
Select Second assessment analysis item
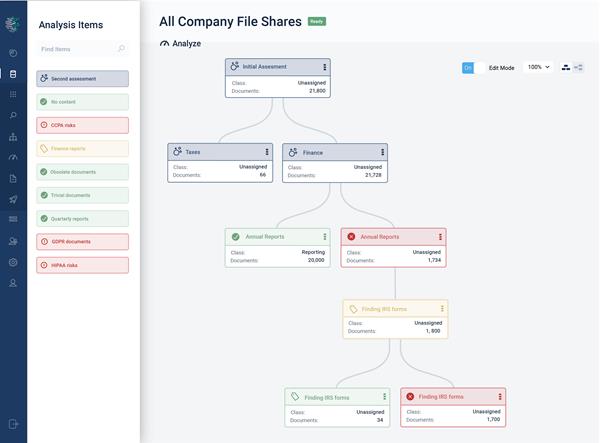click(x=83, y=78)
